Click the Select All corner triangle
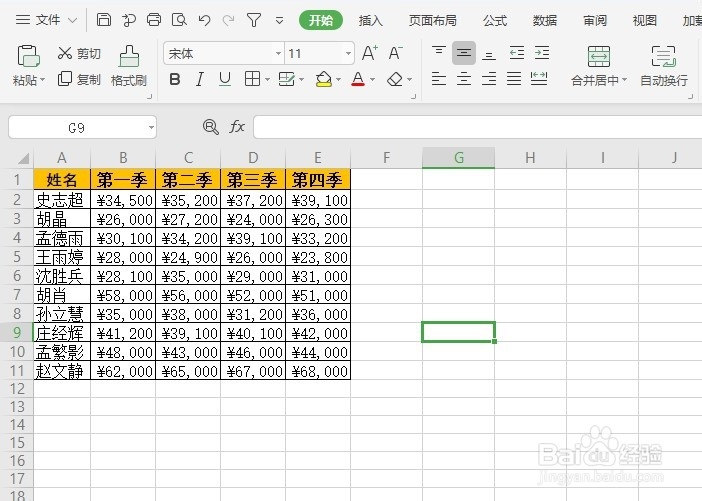This screenshot has width=702, height=501. (23, 158)
